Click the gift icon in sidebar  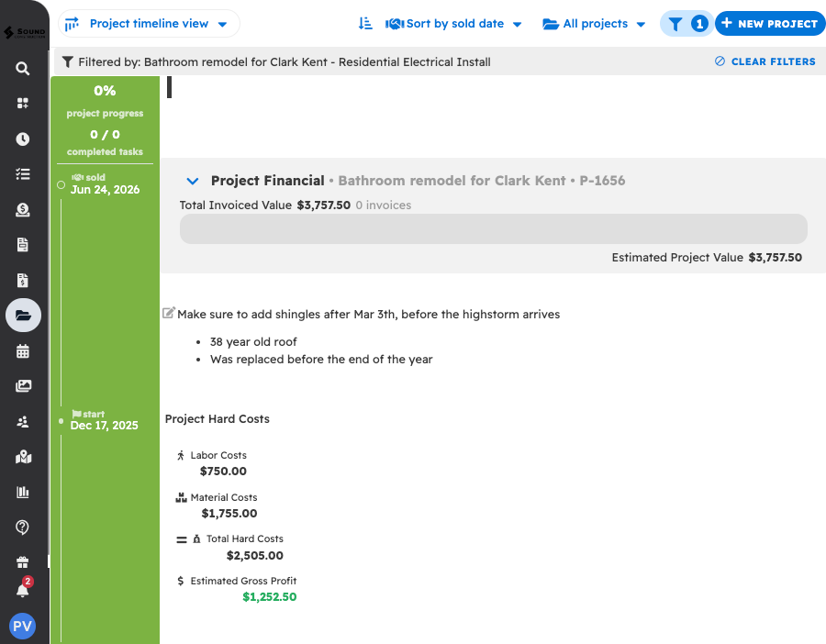[x=23, y=562]
